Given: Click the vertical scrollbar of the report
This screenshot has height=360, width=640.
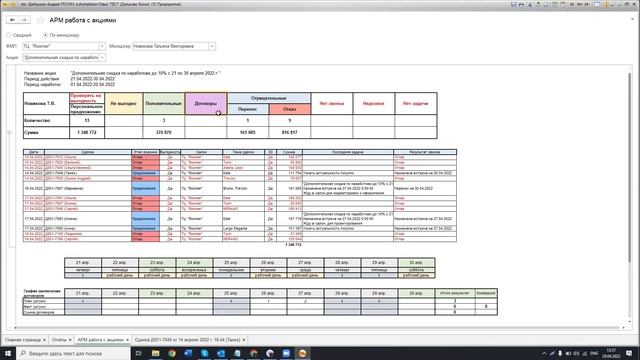Looking at the screenshot, I should 629,167.
